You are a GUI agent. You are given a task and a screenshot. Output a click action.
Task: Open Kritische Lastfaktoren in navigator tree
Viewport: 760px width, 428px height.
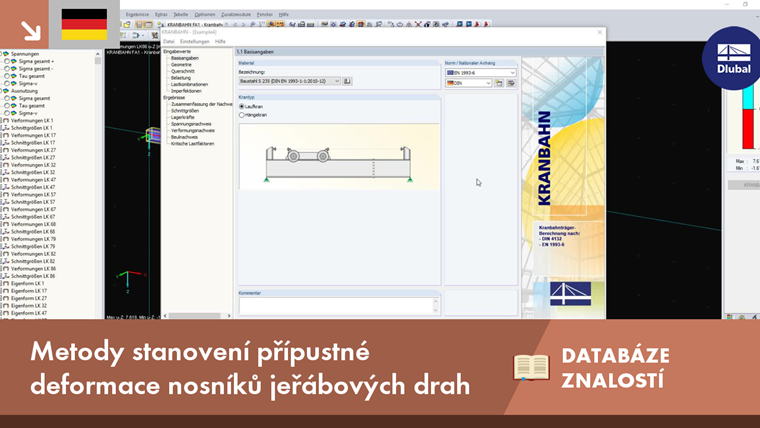click(192, 144)
